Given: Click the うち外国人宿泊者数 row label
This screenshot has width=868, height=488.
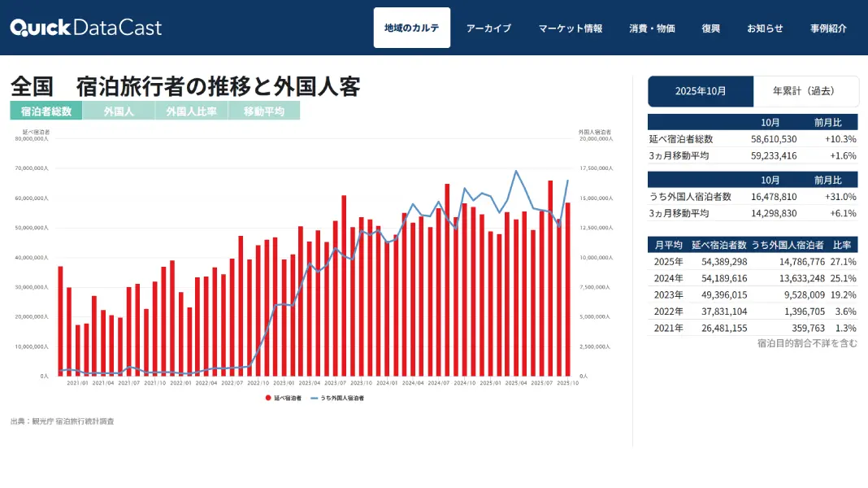Looking at the screenshot, I should tap(690, 197).
